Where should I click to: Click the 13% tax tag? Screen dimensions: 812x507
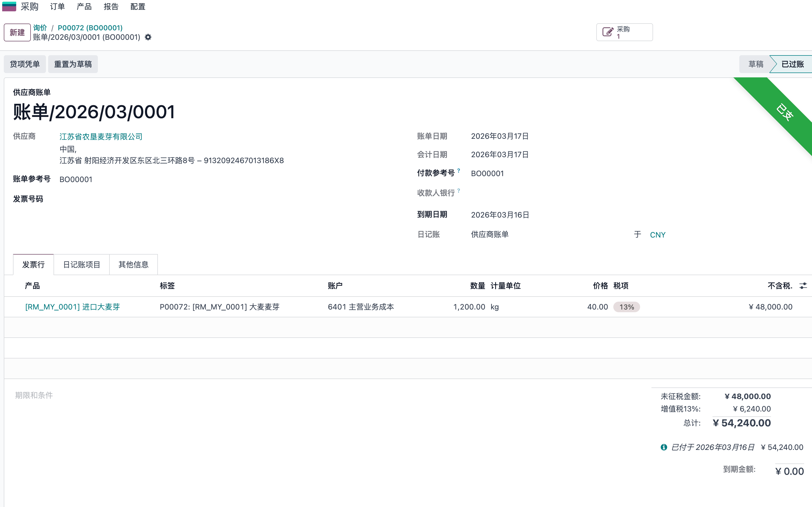point(626,307)
